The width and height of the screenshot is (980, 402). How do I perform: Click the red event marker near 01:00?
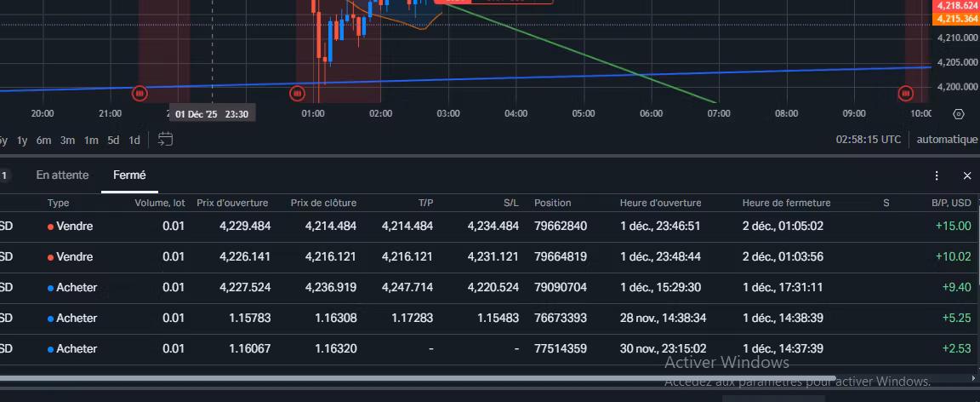click(x=298, y=92)
